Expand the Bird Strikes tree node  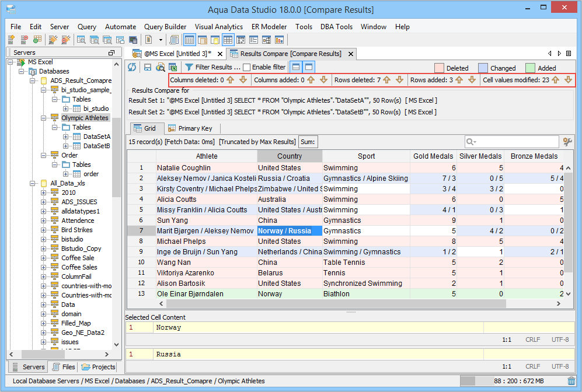point(43,230)
